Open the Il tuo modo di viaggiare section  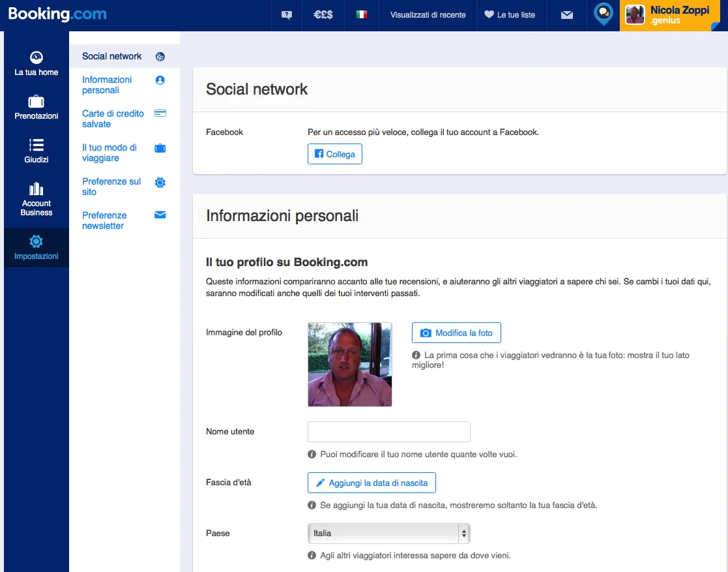(109, 153)
